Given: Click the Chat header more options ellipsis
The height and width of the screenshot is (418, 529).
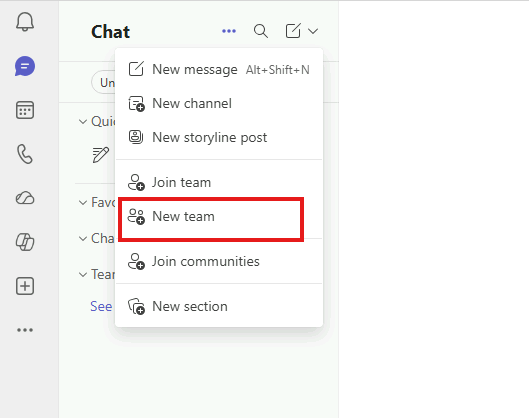Looking at the screenshot, I should pos(229,31).
